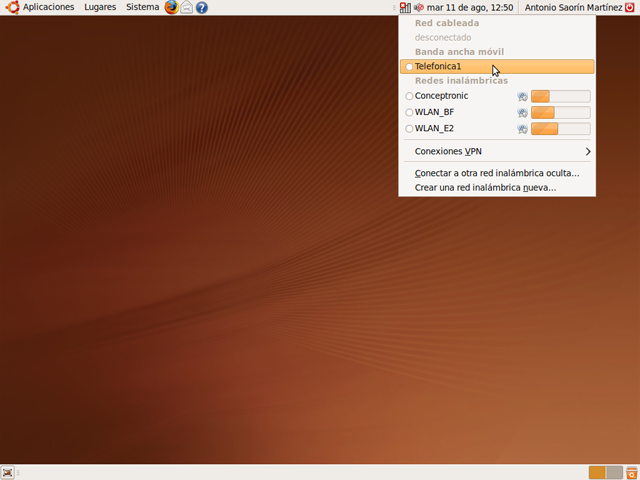The width and height of the screenshot is (640, 480).
Task: Open the trash icon in bottom panel
Action: pyautogui.click(x=632, y=472)
